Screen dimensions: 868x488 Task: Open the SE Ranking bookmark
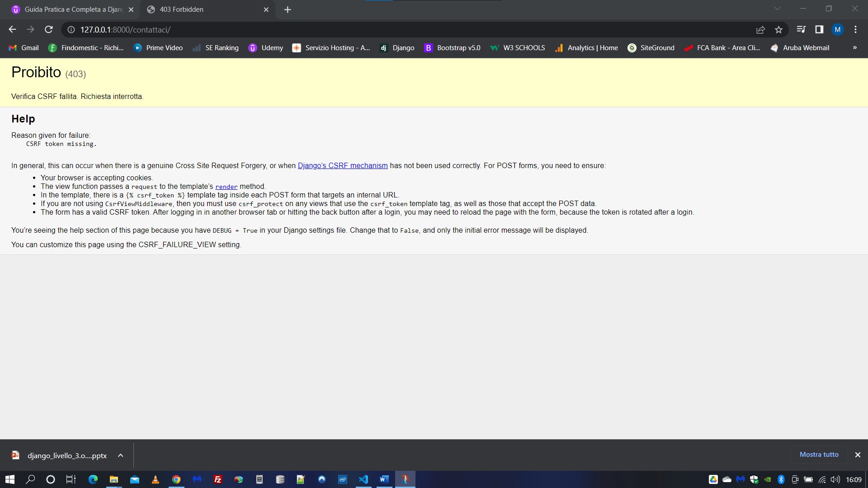[216, 48]
